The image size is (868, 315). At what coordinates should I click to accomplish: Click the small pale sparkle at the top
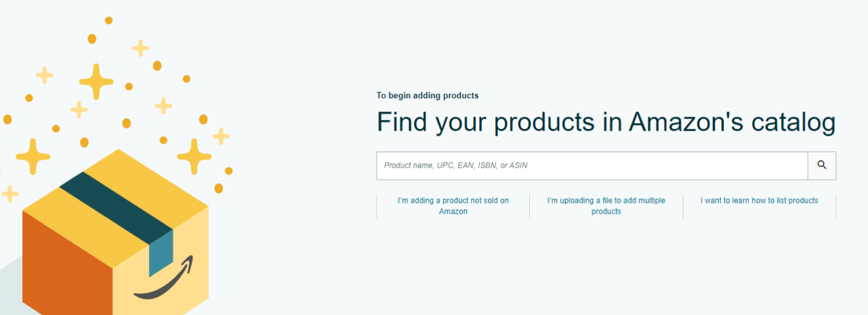(140, 48)
